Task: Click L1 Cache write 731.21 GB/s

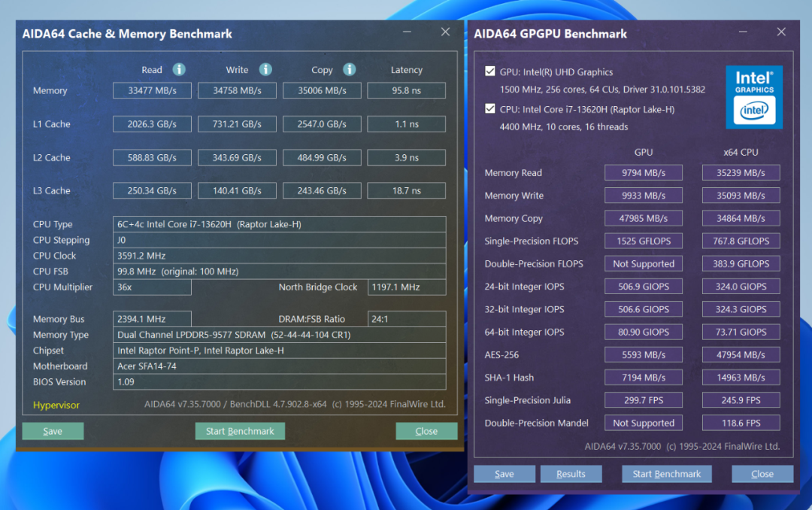Action: pos(237,124)
